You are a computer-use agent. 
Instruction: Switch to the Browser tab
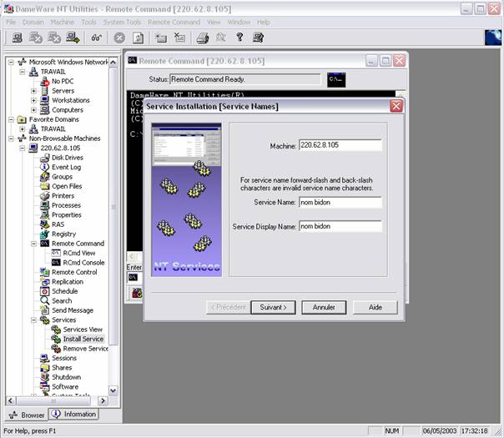tap(27, 415)
